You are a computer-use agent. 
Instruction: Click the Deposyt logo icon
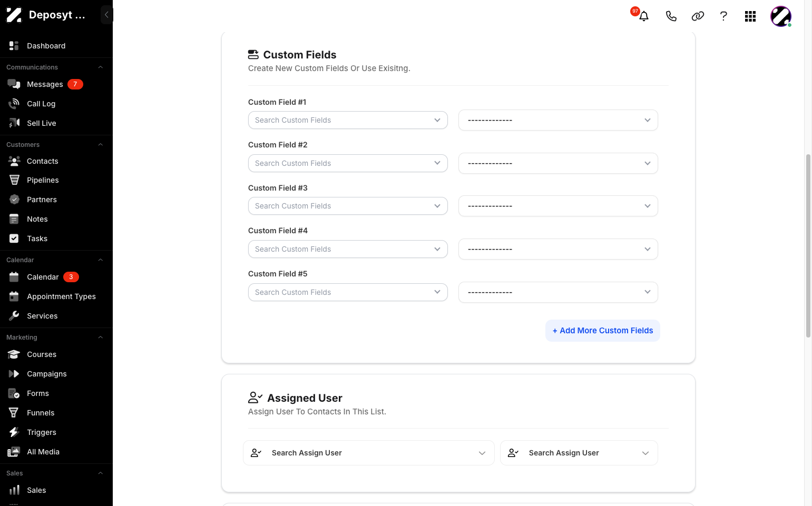[x=14, y=15]
